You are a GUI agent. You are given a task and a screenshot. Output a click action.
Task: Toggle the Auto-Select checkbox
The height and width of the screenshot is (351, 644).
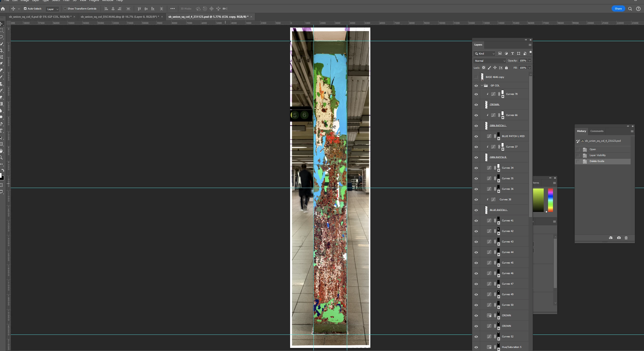pos(25,9)
